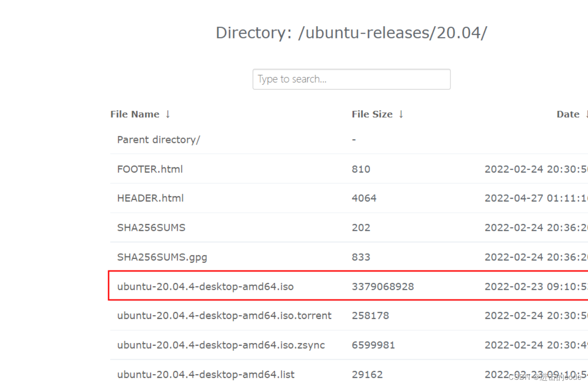588x385 pixels.
Task: Select the file size 4064
Action: coord(364,198)
